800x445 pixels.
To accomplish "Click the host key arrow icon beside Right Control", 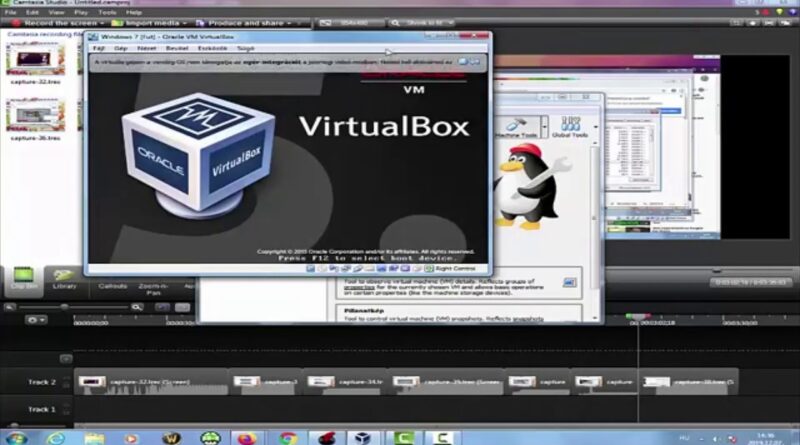I will (429, 268).
